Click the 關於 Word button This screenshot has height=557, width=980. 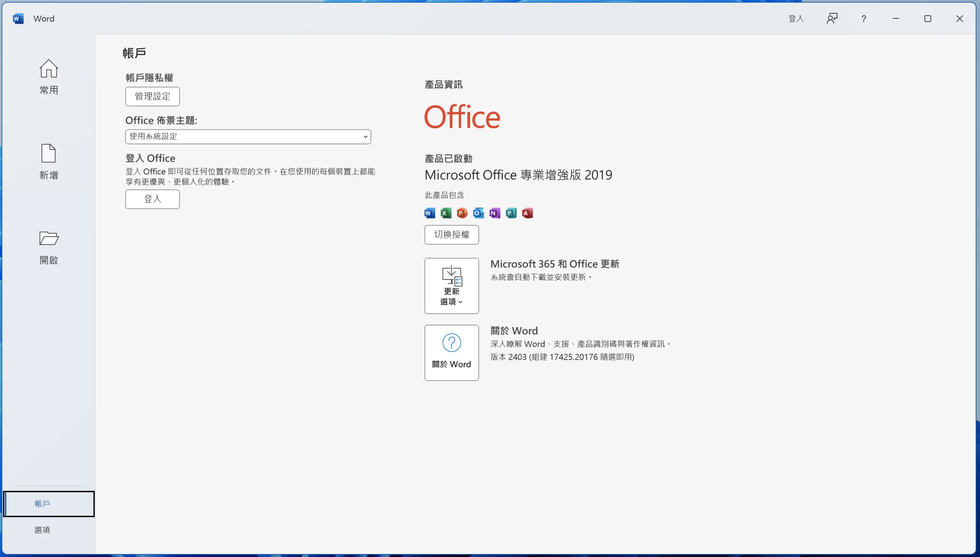point(451,353)
